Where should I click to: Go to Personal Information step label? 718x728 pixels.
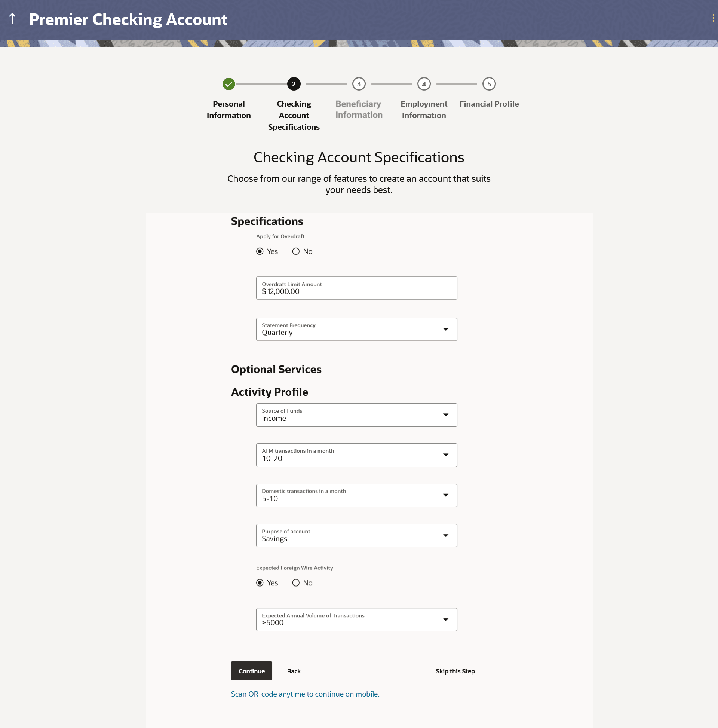pos(228,110)
